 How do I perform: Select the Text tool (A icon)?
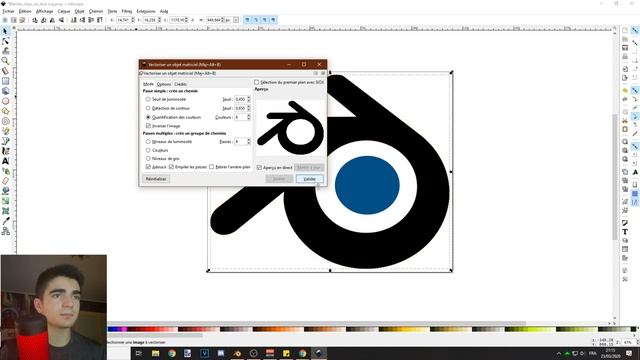pyautogui.click(x=5, y=161)
